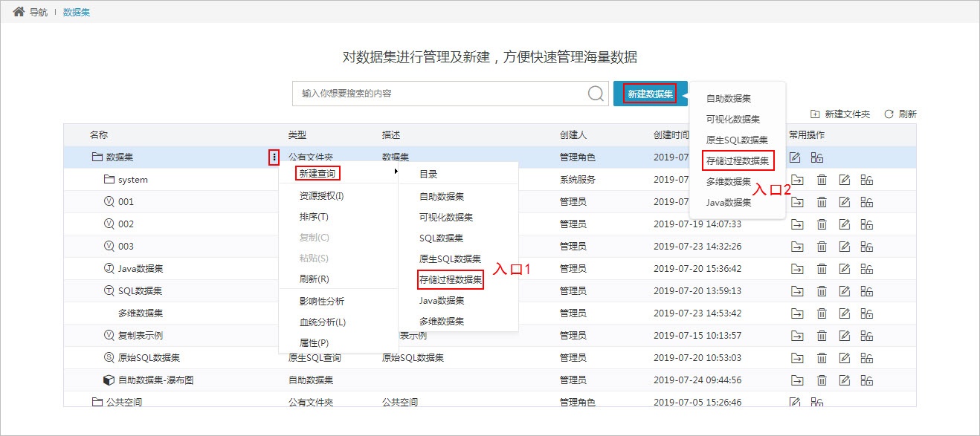This screenshot has width=980, height=436.
Task: Choose 属性(P) in the context menu
Action: [x=314, y=343]
